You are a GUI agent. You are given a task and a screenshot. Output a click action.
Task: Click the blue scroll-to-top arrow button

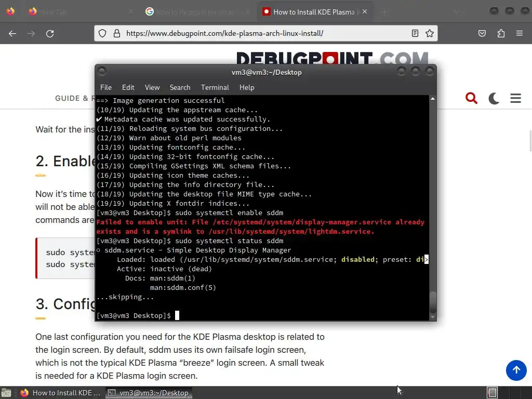(x=516, y=370)
